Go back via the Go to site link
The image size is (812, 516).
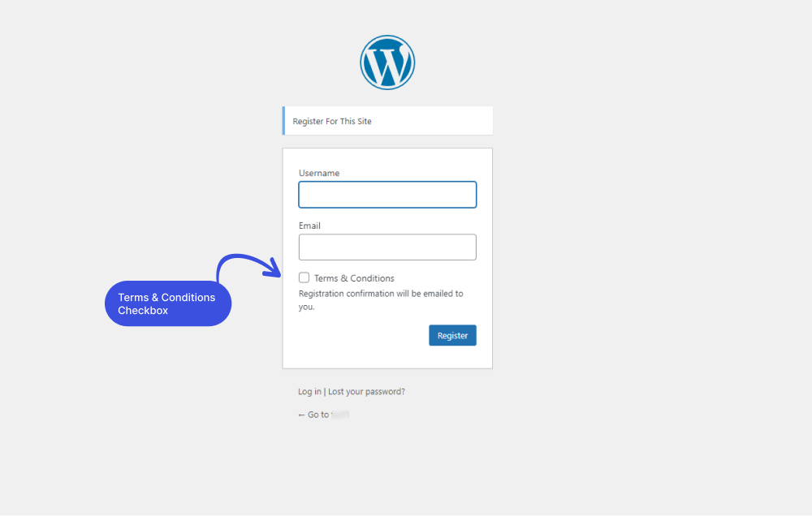[x=324, y=415]
